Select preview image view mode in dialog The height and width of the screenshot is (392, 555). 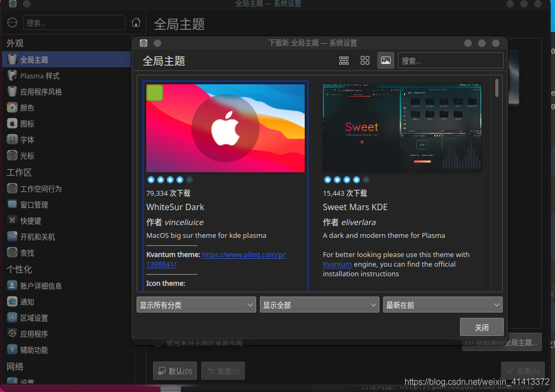386,60
